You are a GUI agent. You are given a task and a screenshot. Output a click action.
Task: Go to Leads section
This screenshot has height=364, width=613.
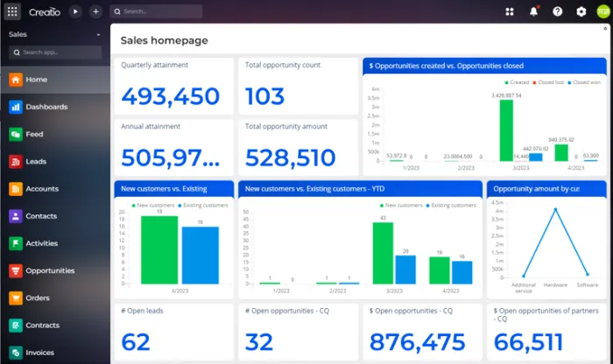point(36,161)
